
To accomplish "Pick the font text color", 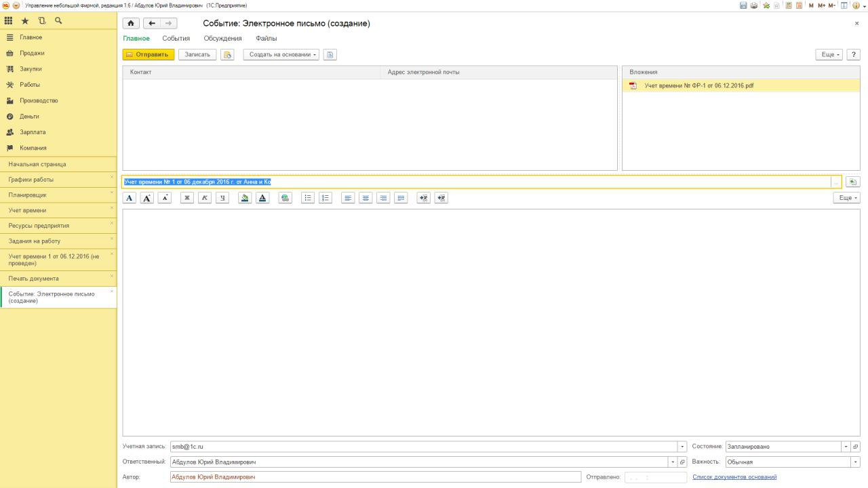I will [x=262, y=198].
